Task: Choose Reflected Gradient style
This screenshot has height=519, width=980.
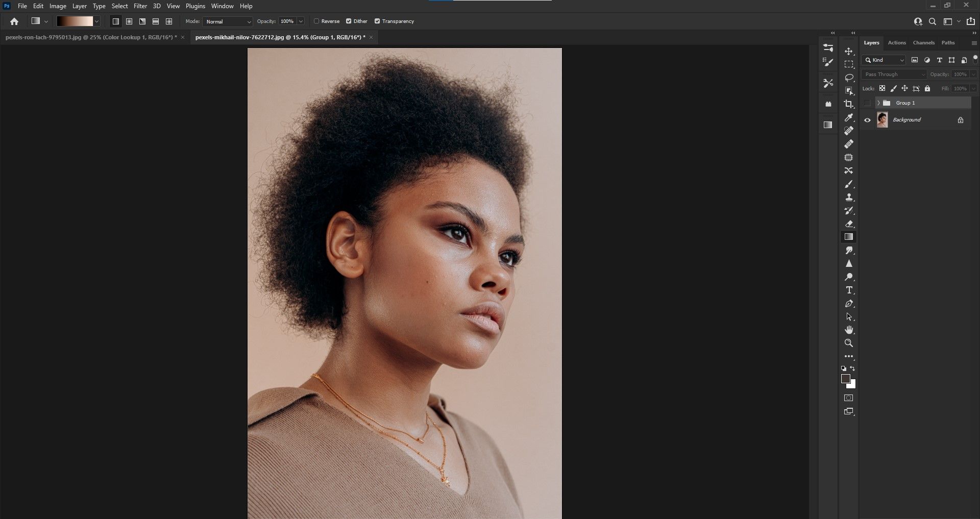Action: [x=156, y=21]
